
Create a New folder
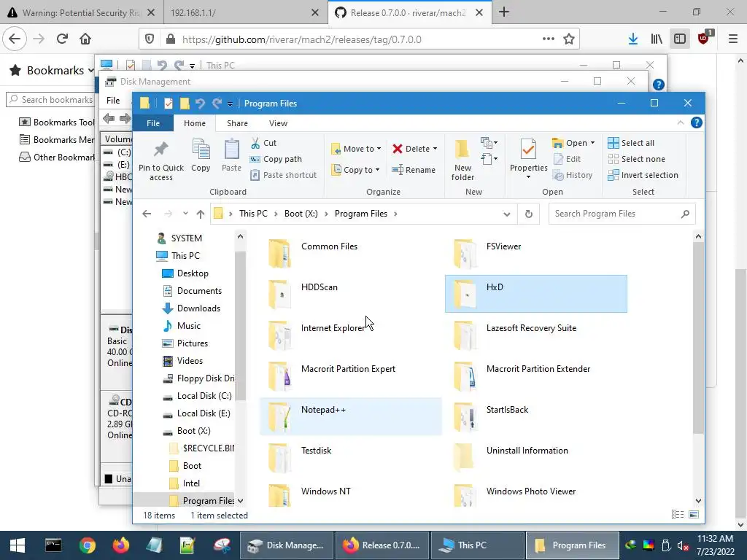click(462, 160)
